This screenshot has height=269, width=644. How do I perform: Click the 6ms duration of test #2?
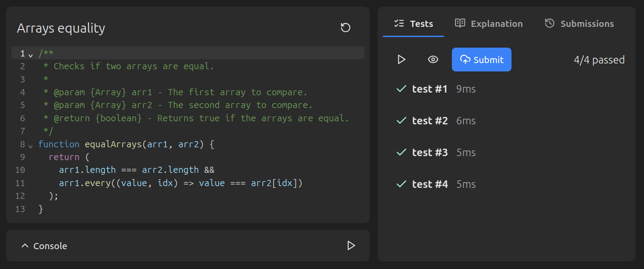[x=466, y=121]
